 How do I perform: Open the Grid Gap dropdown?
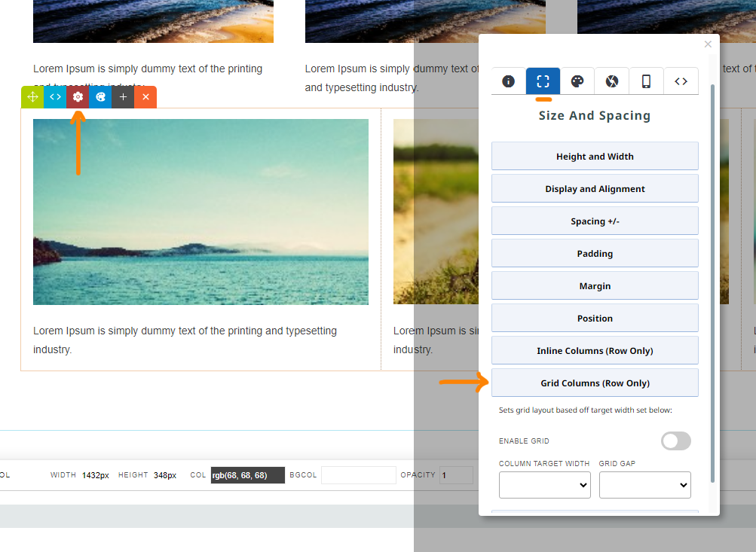(x=644, y=486)
